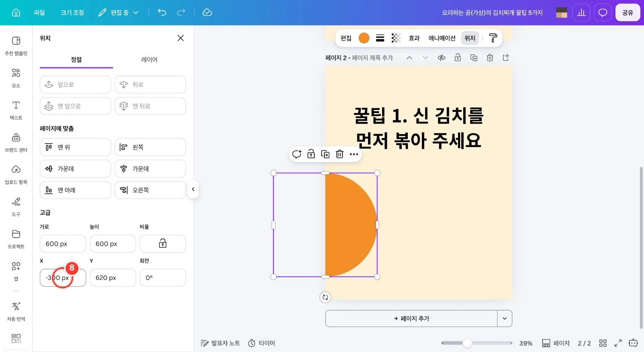Open the 크기 조정 menu
Image resolution: width=644 pixels, height=352 pixels.
pyautogui.click(x=72, y=12)
